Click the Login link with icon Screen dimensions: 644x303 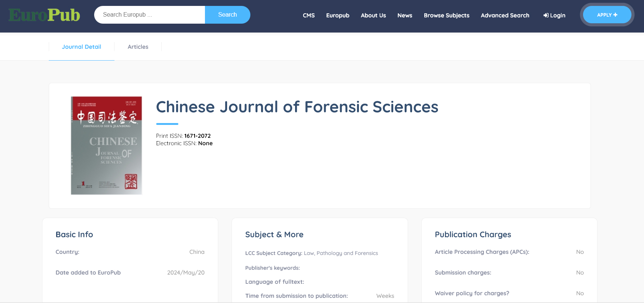(x=554, y=16)
